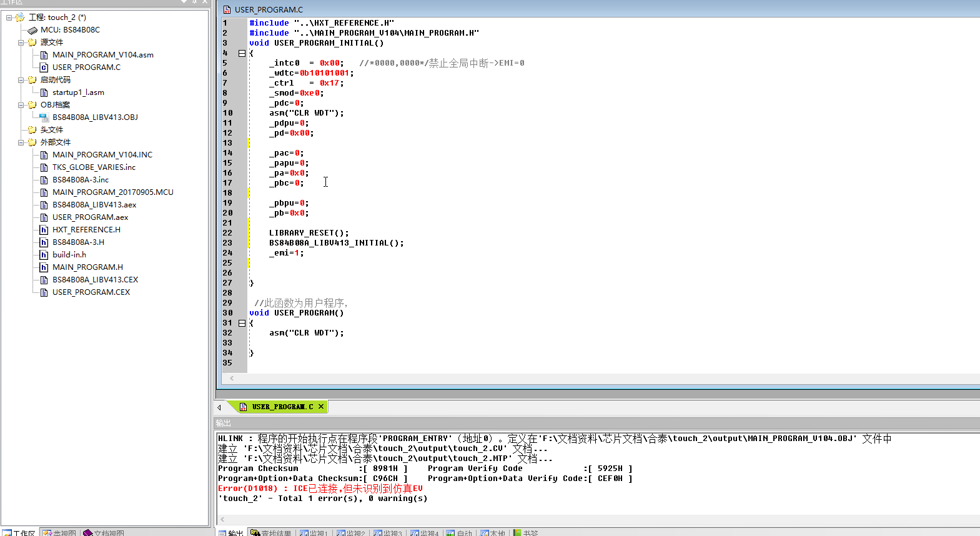Switch to the USER_PROGRAM.C document tab
This screenshot has height=536, width=980.
(276, 407)
